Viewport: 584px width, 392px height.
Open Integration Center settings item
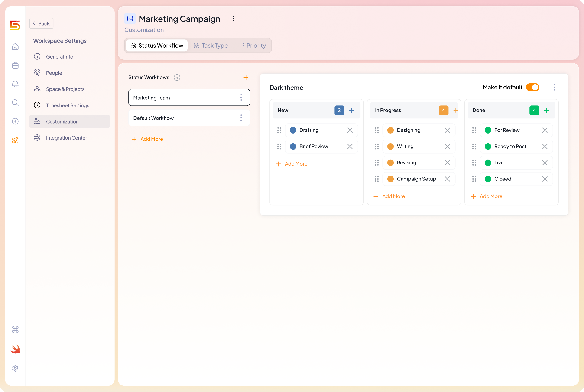[x=66, y=138]
